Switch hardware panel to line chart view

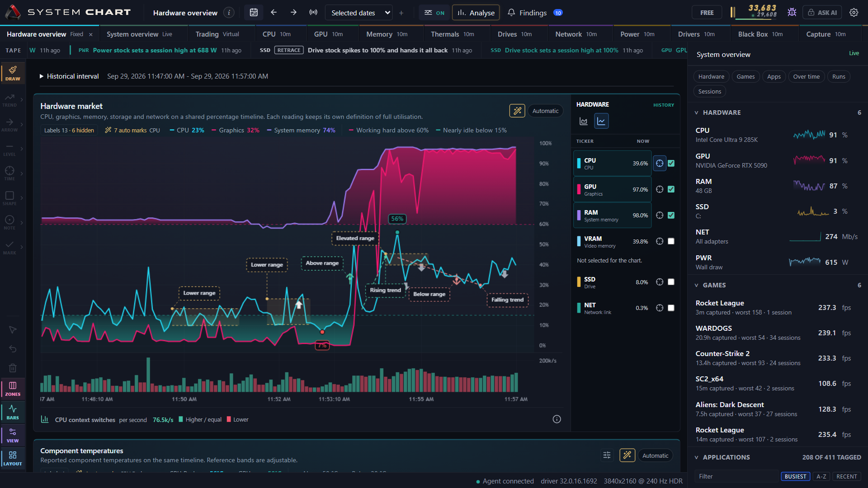pyautogui.click(x=601, y=121)
